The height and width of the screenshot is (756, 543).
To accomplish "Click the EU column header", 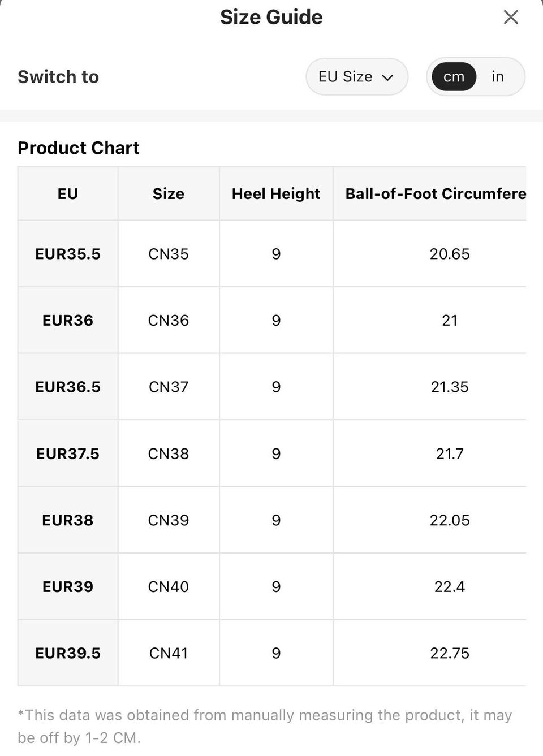I will pyautogui.click(x=68, y=193).
